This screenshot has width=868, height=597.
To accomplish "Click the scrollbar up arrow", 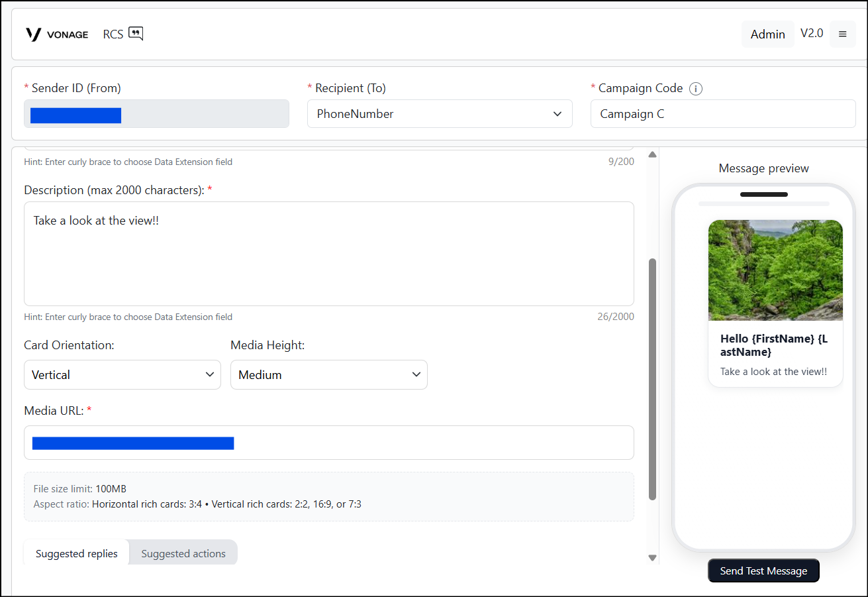I will pyautogui.click(x=652, y=154).
